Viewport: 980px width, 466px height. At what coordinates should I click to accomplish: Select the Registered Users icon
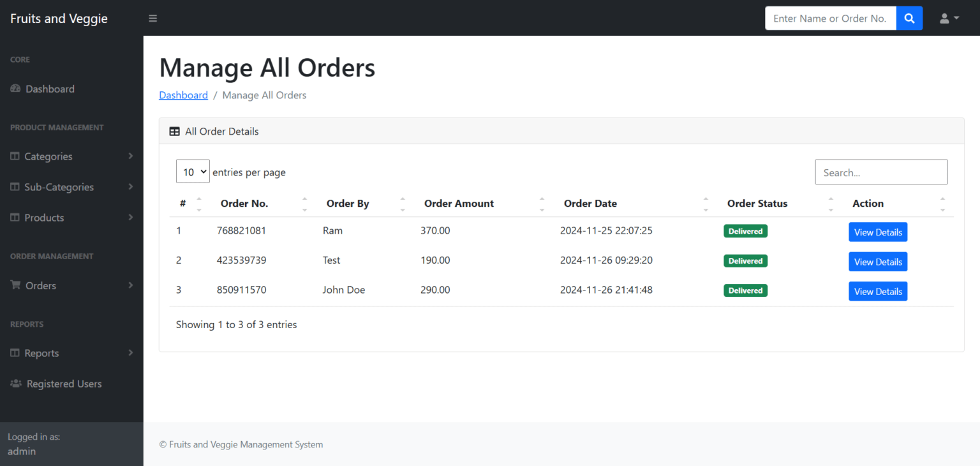coord(15,384)
